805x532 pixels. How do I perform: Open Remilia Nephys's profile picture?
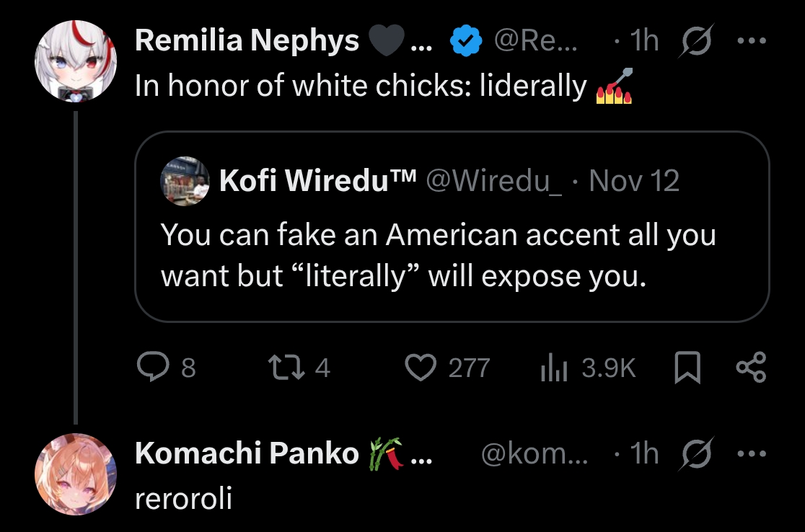pyautogui.click(x=76, y=61)
